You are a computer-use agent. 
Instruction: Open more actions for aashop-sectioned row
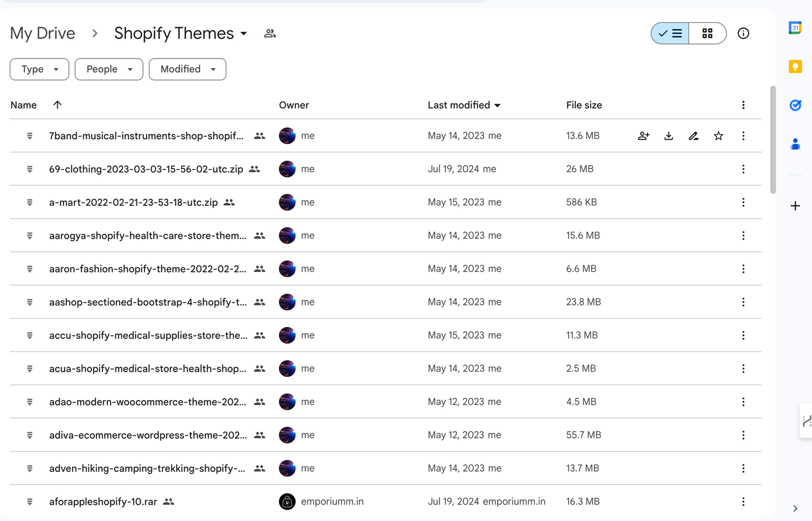tap(743, 302)
